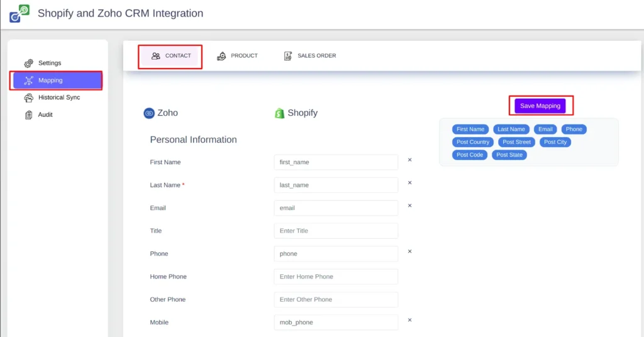Image resolution: width=644 pixels, height=337 pixels.
Task: Select the Post State field chip
Action: tap(509, 155)
